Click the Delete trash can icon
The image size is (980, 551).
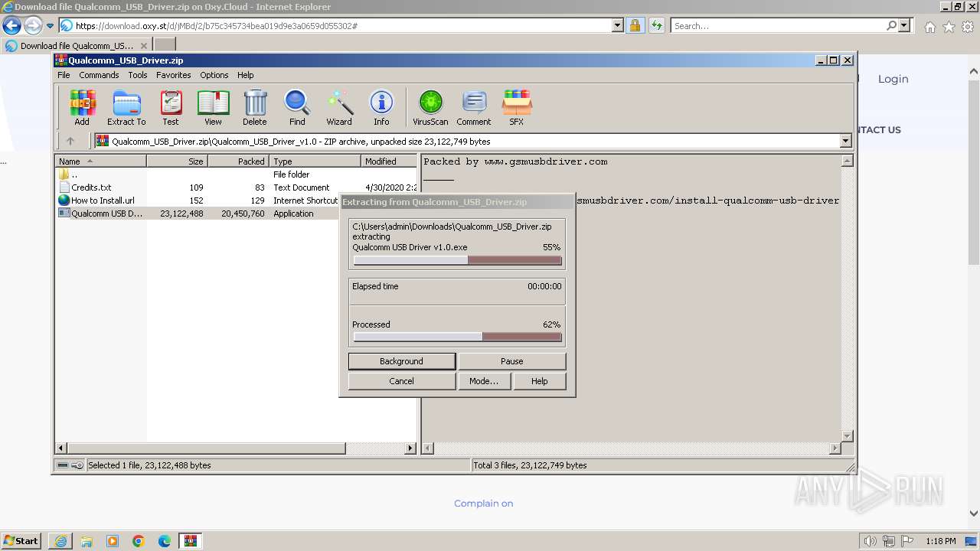pyautogui.click(x=255, y=107)
